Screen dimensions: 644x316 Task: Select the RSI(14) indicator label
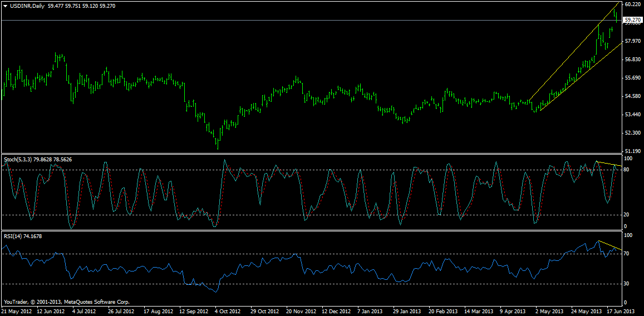coord(14,236)
